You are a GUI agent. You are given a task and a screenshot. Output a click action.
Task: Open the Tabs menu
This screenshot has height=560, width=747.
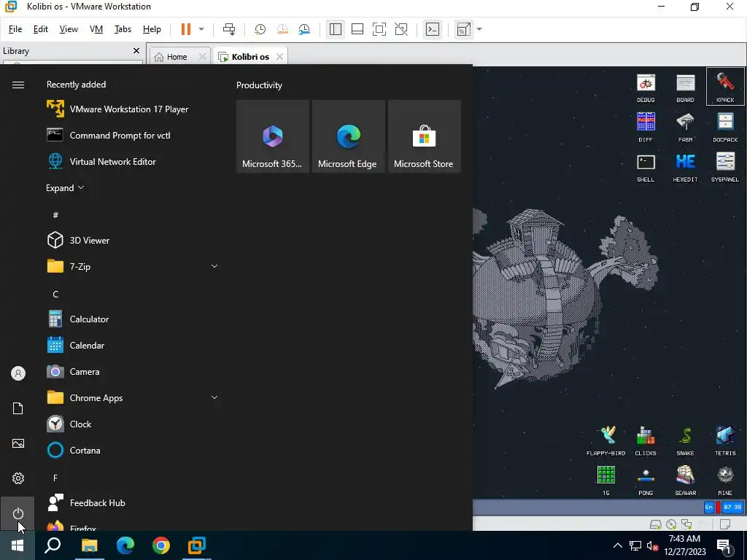click(123, 29)
